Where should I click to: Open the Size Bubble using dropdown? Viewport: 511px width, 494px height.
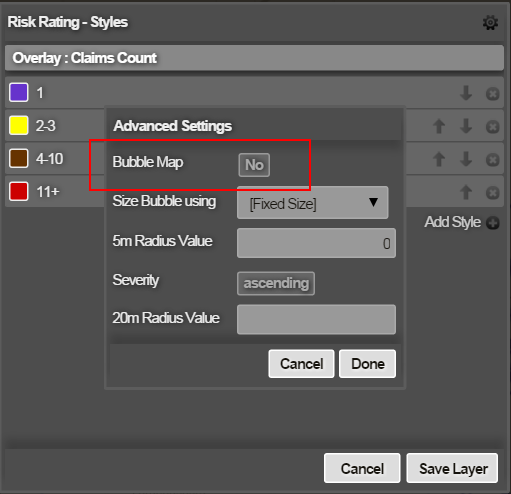[312, 203]
